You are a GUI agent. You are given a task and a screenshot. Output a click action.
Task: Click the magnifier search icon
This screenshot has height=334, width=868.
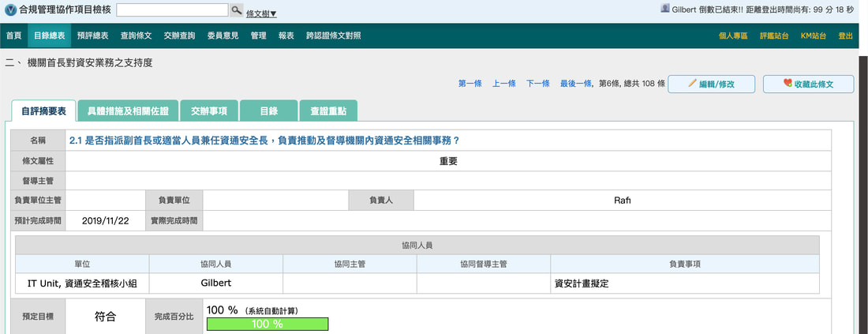(x=237, y=10)
